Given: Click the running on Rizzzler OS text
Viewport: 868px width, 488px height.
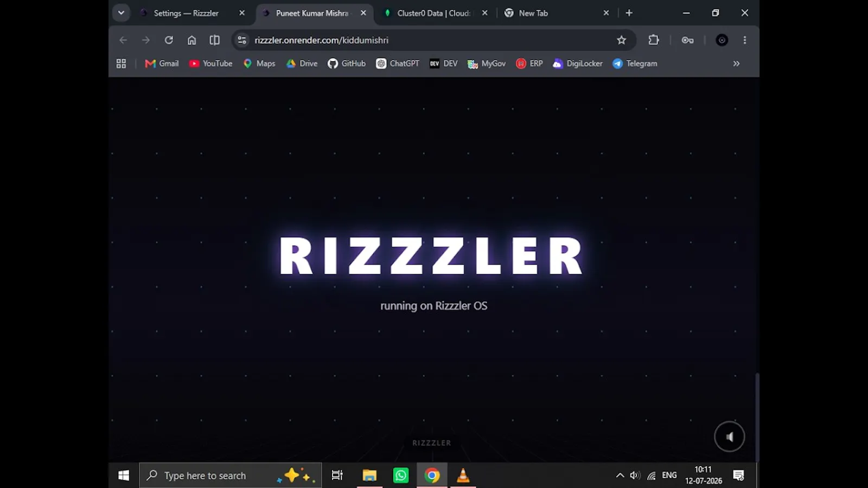Looking at the screenshot, I should pyautogui.click(x=434, y=306).
